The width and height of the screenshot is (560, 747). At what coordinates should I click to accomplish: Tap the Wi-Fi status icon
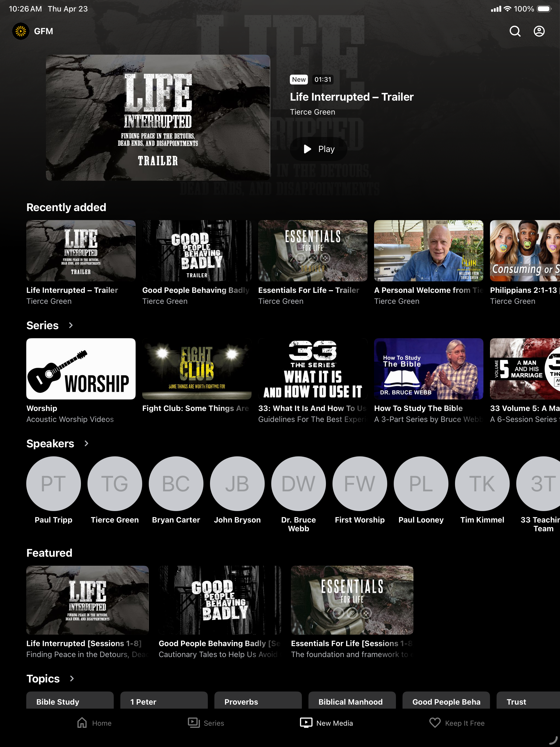point(507,9)
